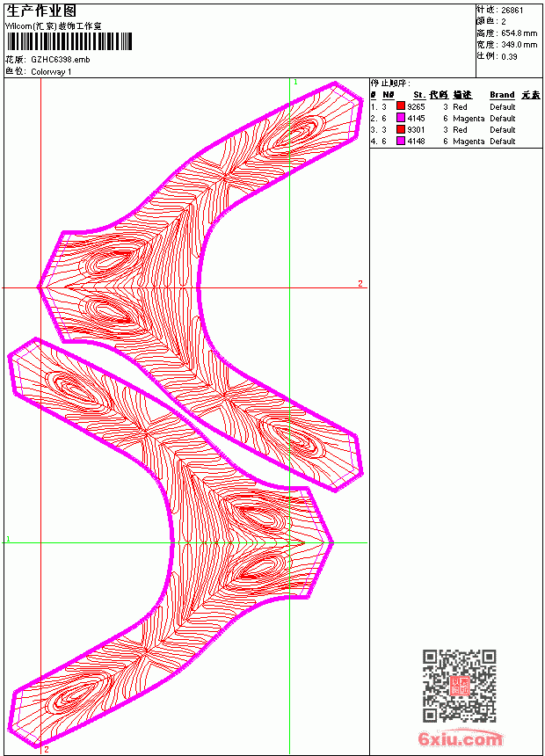Click the Magenta description in stop row 4
The height and width of the screenshot is (756, 545).
click(469, 142)
